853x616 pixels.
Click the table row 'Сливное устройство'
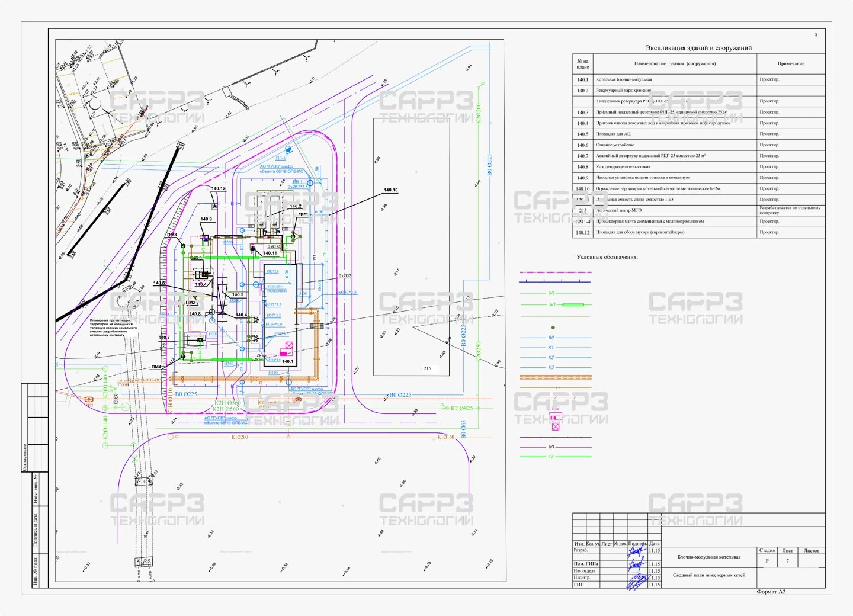point(699,145)
